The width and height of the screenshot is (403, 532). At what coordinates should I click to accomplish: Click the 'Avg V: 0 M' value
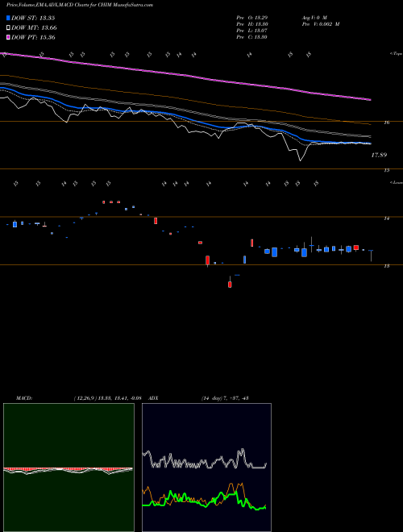[x=314, y=17]
